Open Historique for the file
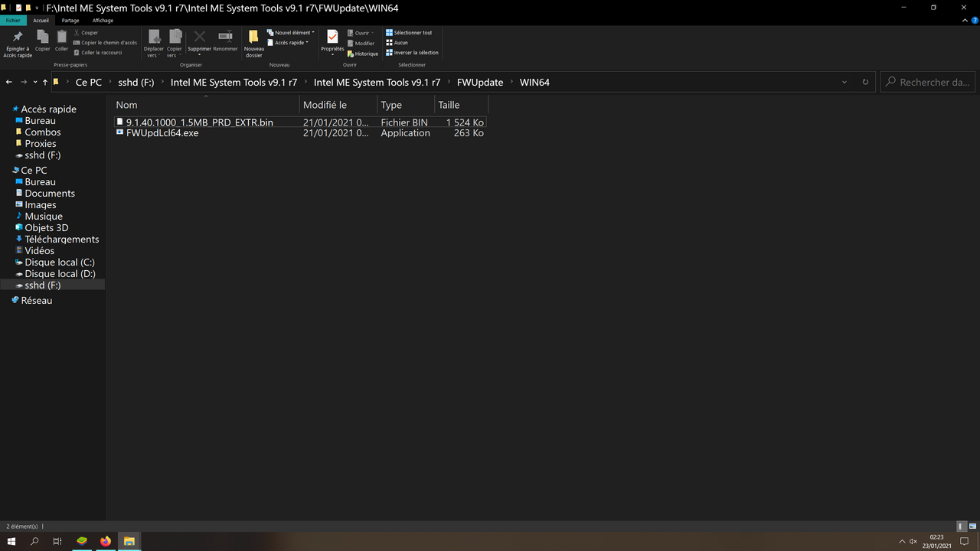The image size is (980, 551). click(x=362, y=54)
